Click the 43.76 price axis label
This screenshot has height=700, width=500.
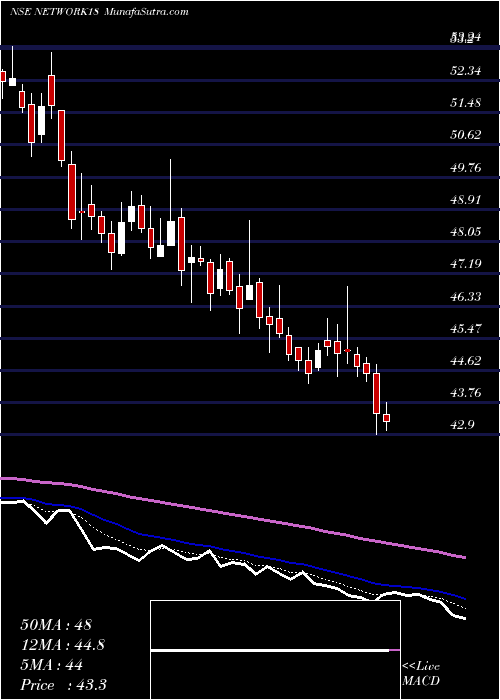466,393
